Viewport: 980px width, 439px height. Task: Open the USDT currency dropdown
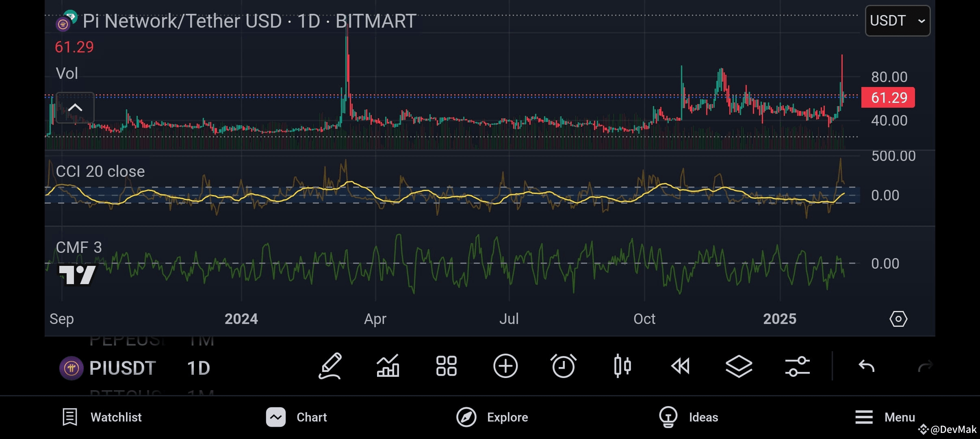click(897, 20)
